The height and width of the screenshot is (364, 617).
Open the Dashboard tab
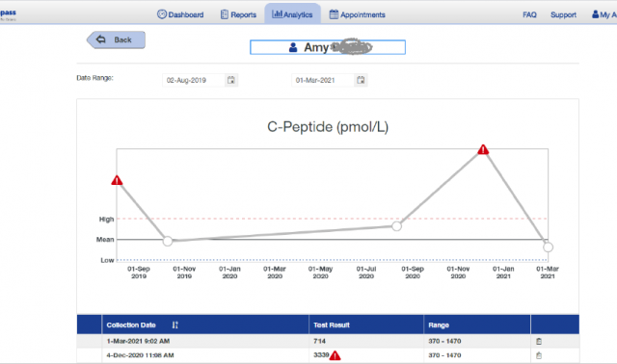[180, 14]
